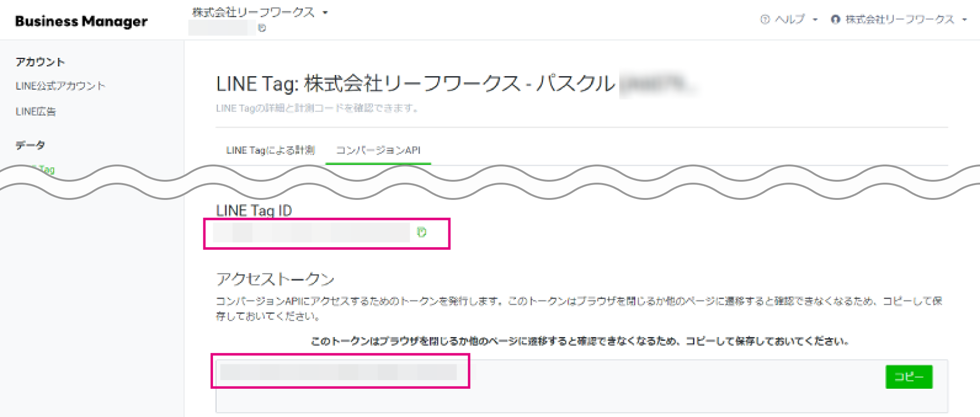Open LINE広告 in the sidebar
The image size is (980, 417).
(x=36, y=111)
